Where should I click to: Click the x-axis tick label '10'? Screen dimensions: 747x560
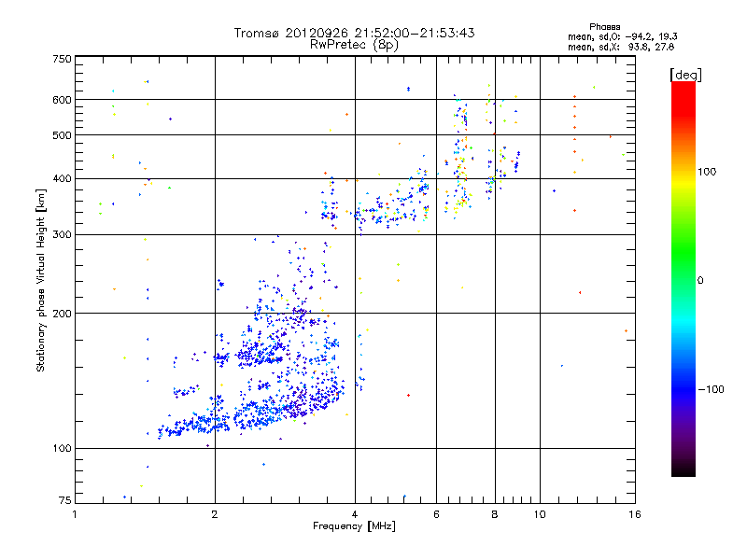click(540, 514)
